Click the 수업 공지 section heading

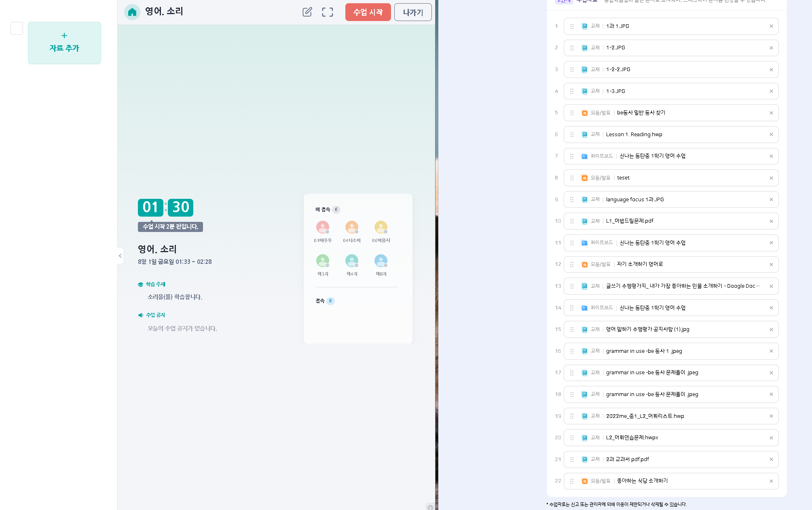coord(155,315)
